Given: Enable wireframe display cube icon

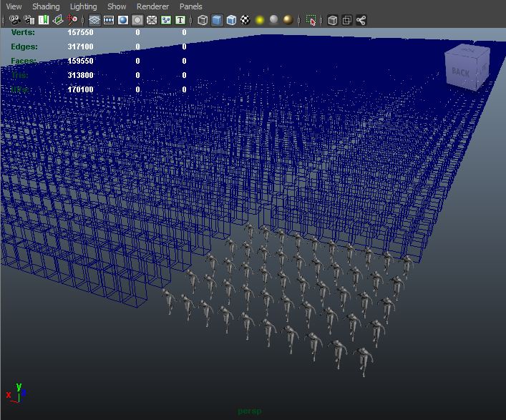Looking at the screenshot, I should (203, 20).
